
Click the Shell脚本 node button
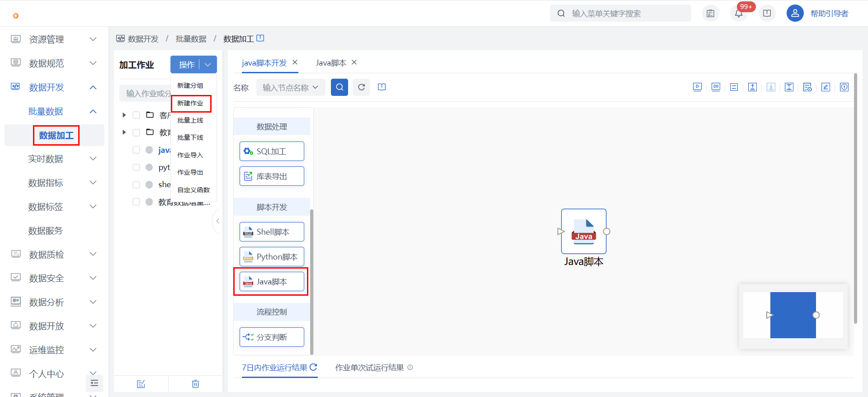[272, 232]
